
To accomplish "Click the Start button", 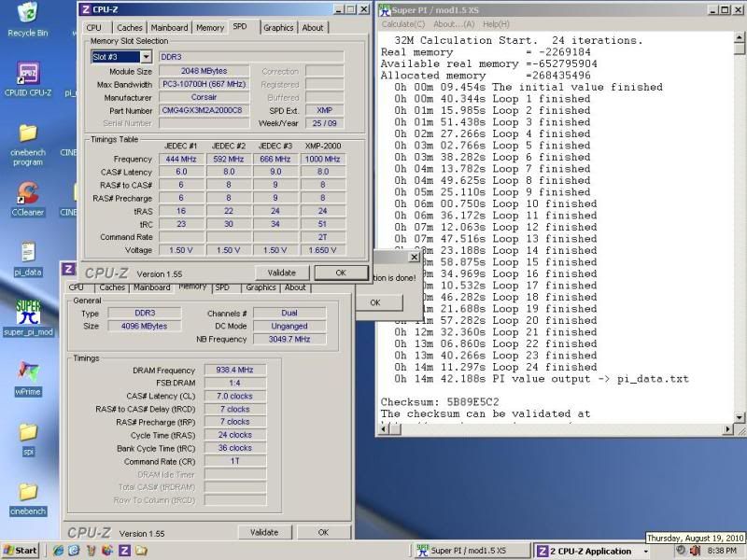I will coord(20,551).
